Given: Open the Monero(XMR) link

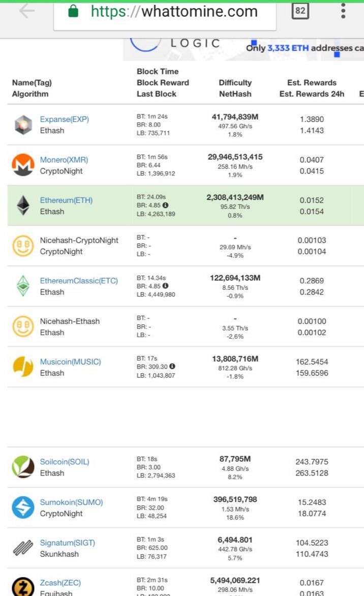Looking at the screenshot, I should [64, 160].
